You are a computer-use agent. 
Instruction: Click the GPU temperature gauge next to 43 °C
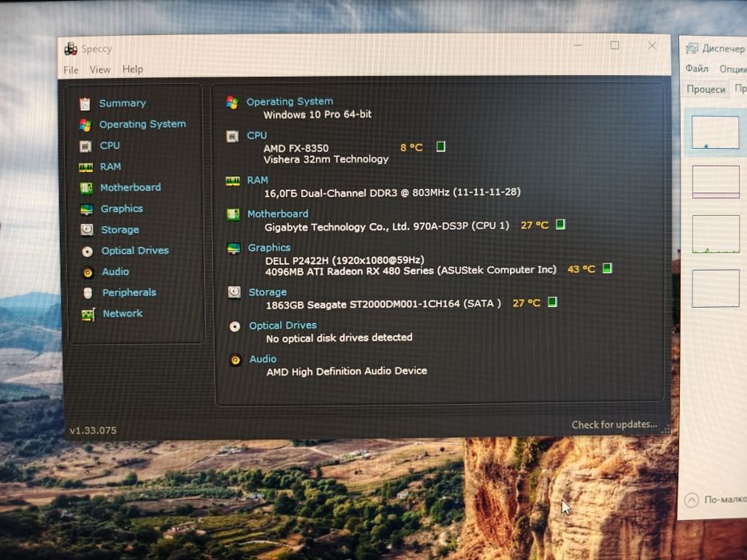point(607,268)
